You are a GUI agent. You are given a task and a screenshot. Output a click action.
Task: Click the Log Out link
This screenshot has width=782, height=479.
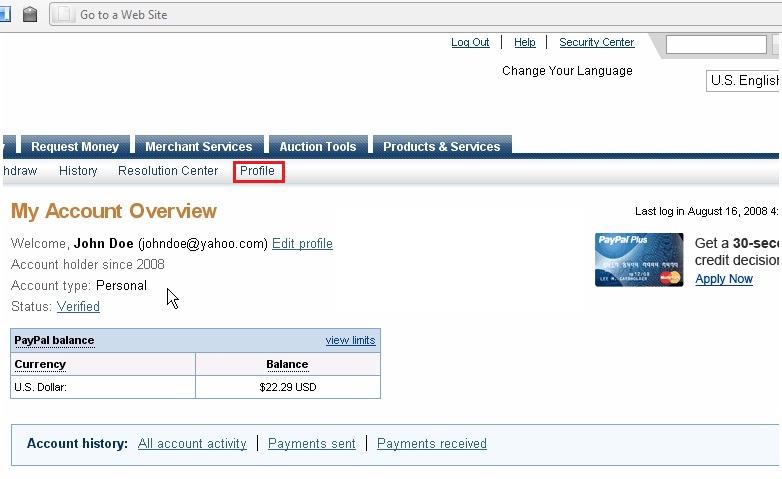pos(470,42)
